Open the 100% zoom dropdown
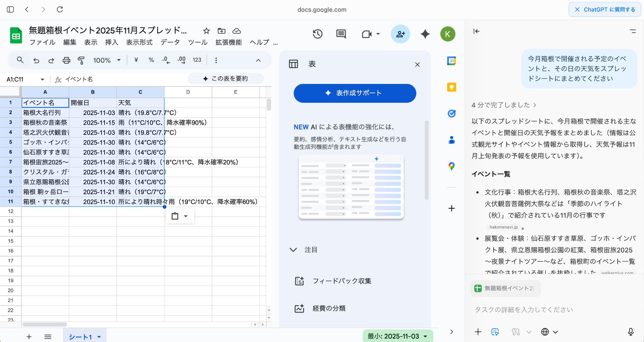This screenshot has width=644, height=342. 107,60
